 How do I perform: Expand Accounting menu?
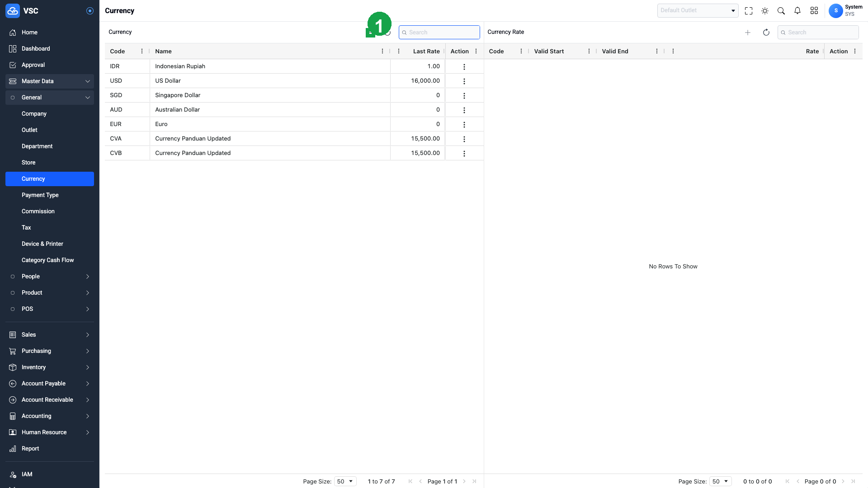click(x=50, y=416)
